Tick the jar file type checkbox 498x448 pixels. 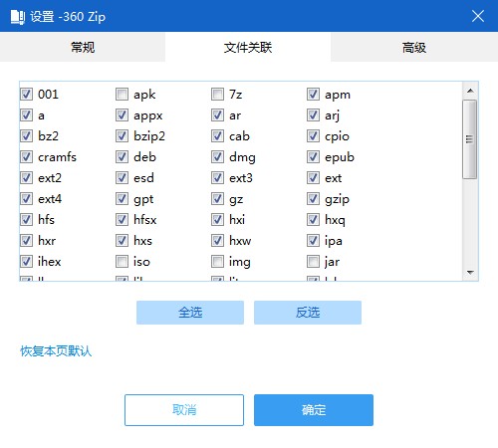click(313, 262)
